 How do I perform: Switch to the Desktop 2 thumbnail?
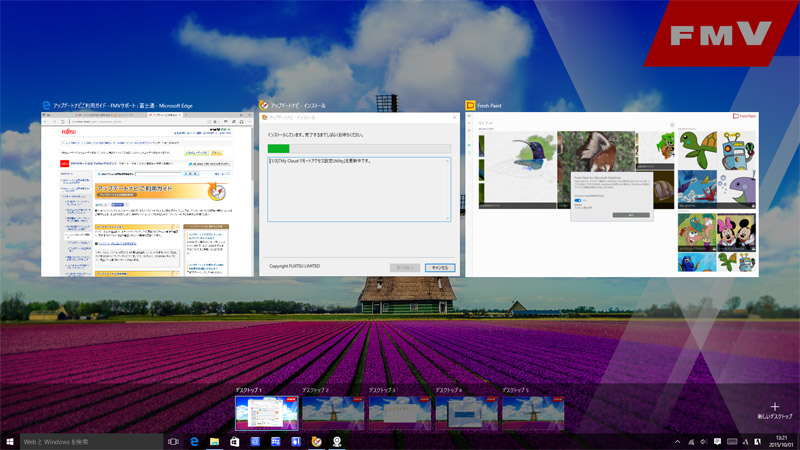tap(331, 412)
